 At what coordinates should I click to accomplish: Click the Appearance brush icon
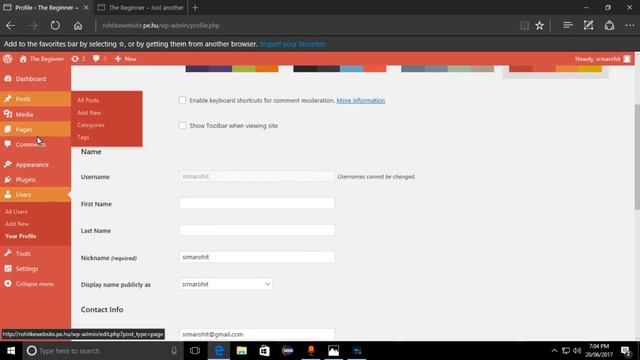click(8, 164)
